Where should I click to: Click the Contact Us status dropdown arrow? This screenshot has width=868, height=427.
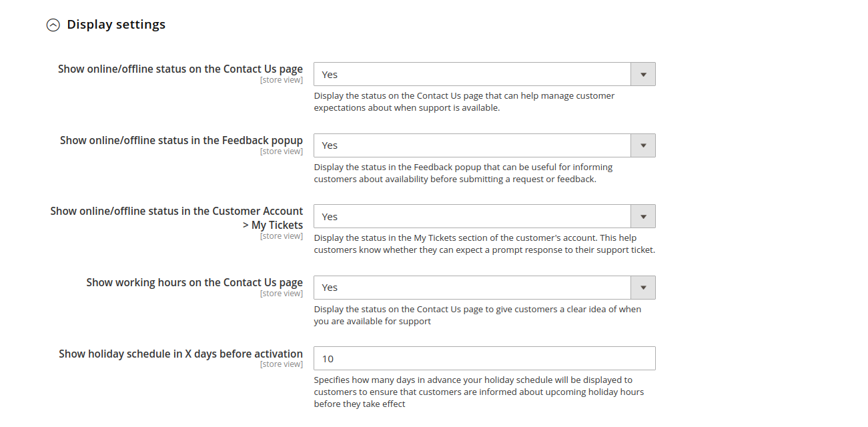(642, 73)
